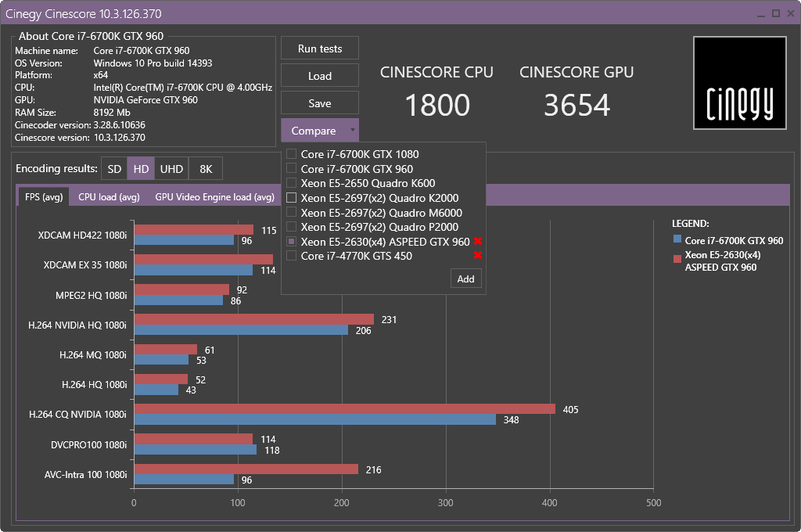801x532 pixels.
Task: Click the CINESCORE GPU value 3654
Action: [577, 106]
